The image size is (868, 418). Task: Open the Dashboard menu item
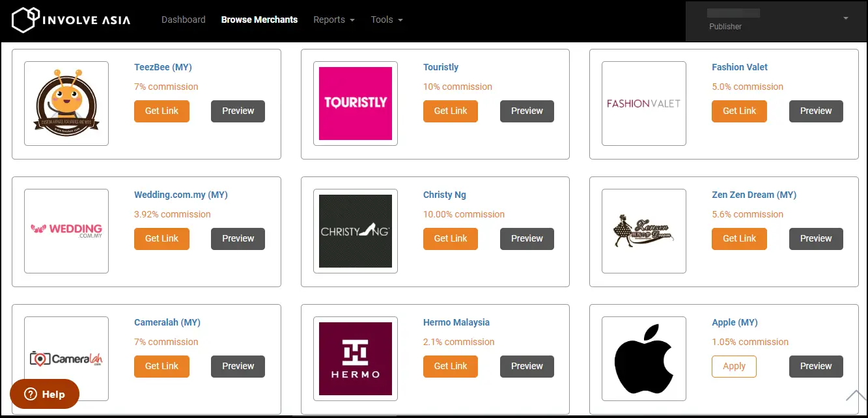click(184, 20)
